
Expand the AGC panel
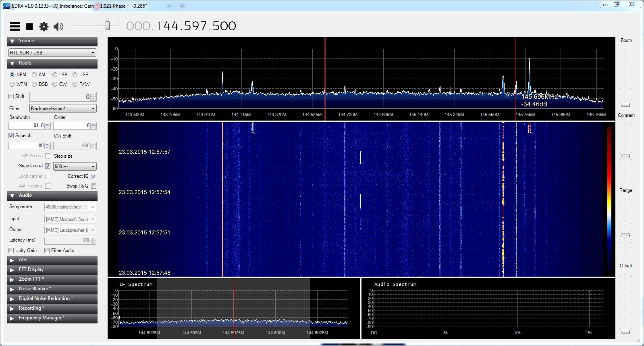coord(52,260)
